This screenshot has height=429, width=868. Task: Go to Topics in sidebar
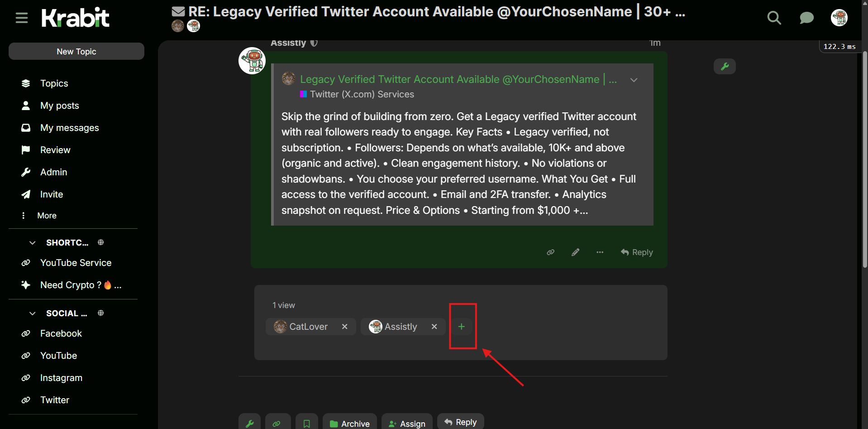coord(54,83)
